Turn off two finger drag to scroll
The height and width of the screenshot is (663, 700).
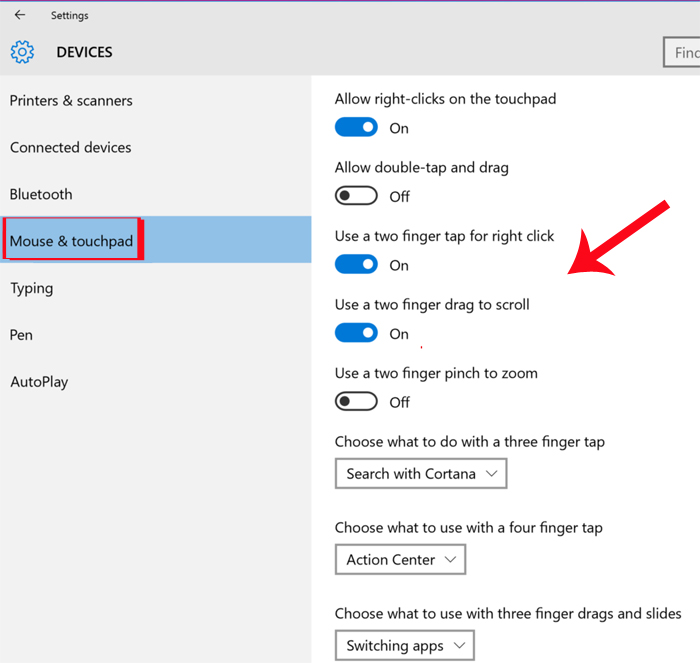(x=356, y=334)
